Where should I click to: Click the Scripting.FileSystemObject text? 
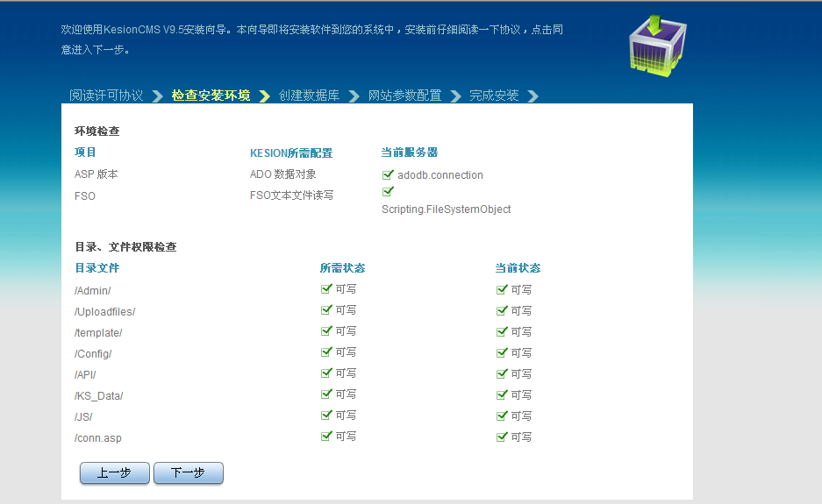pyautogui.click(x=447, y=209)
